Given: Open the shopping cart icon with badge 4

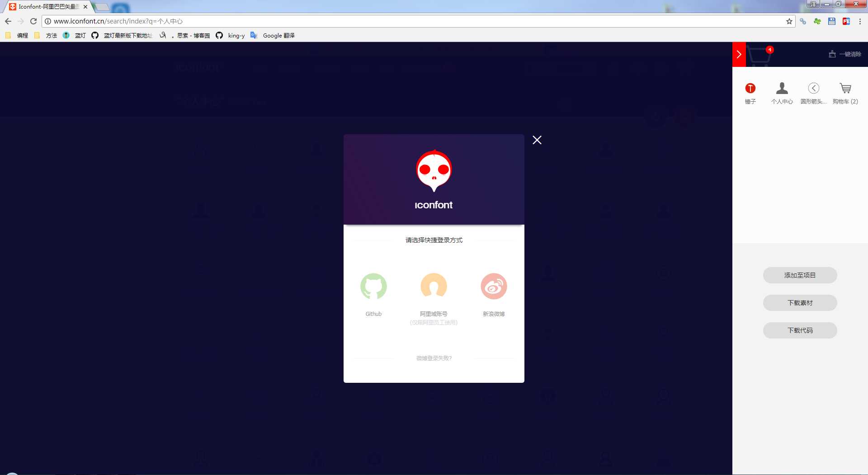Looking at the screenshot, I should point(760,55).
